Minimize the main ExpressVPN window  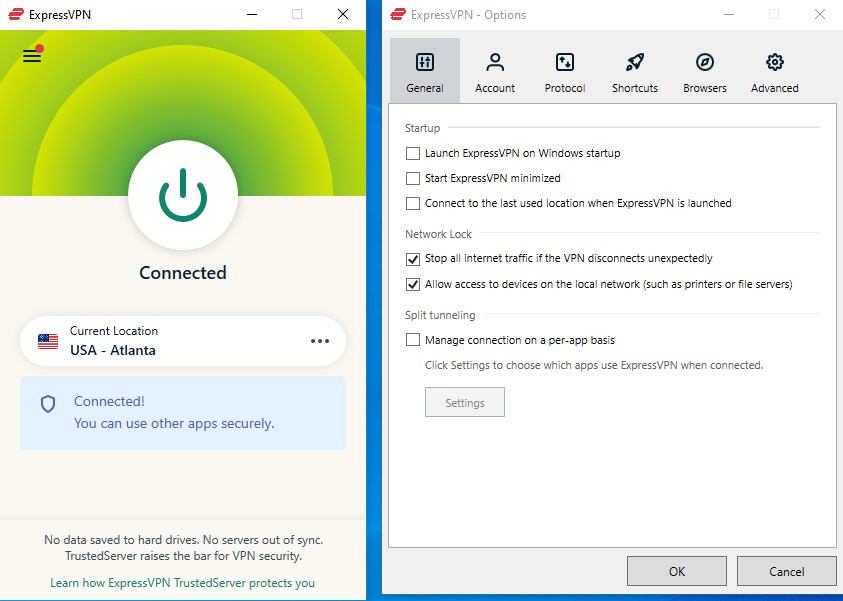click(252, 15)
